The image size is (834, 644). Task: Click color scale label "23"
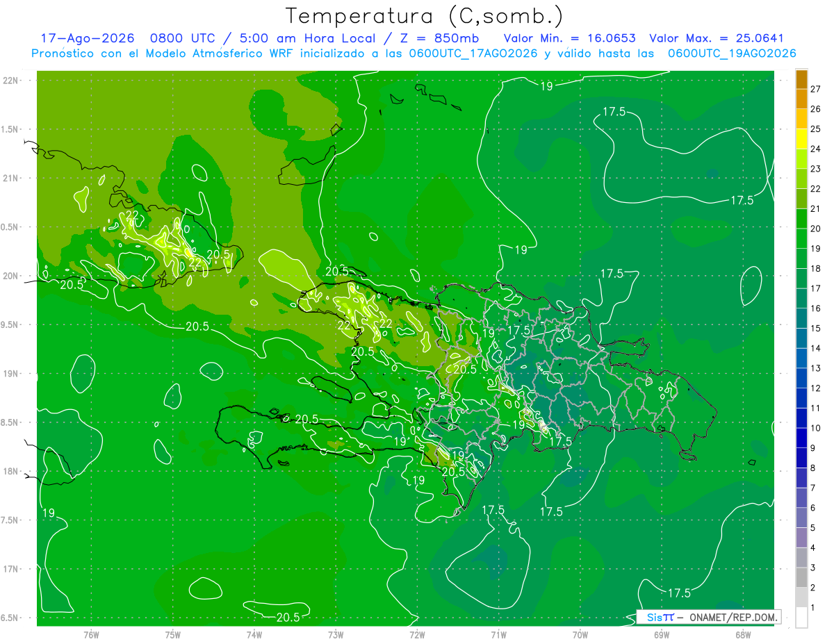coord(816,169)
